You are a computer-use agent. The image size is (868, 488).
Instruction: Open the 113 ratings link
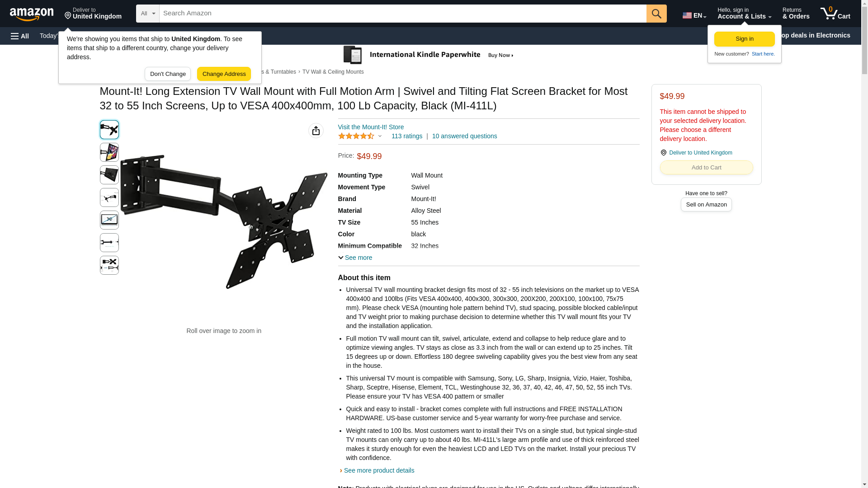click(x=407, y=136)
